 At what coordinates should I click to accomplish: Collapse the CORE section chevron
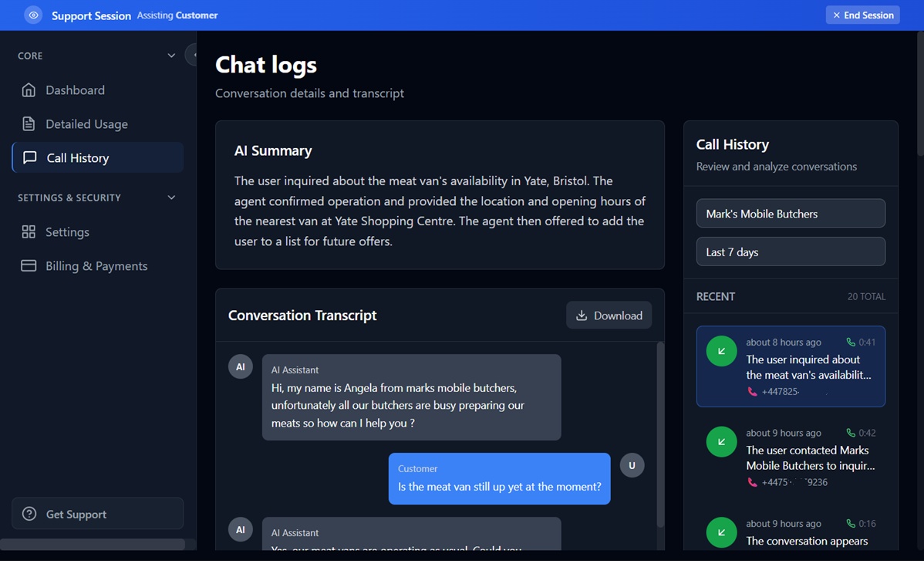(x=171, y=55)
